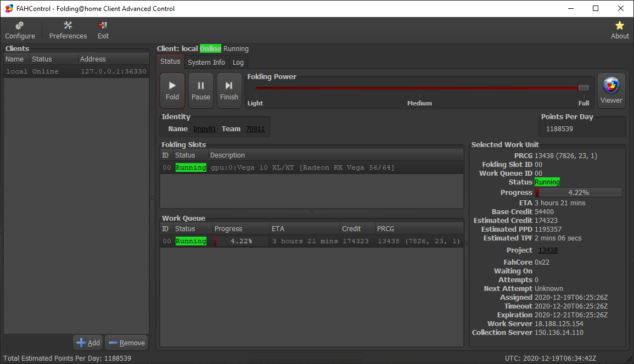This screenshot has width=634, height=364.
Task: Remove the selected client
Action: [x=127, y=343]
